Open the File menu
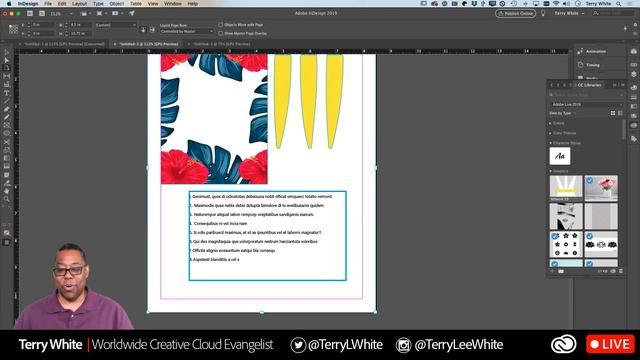640x360 pixels. click(x=48, y=4)
